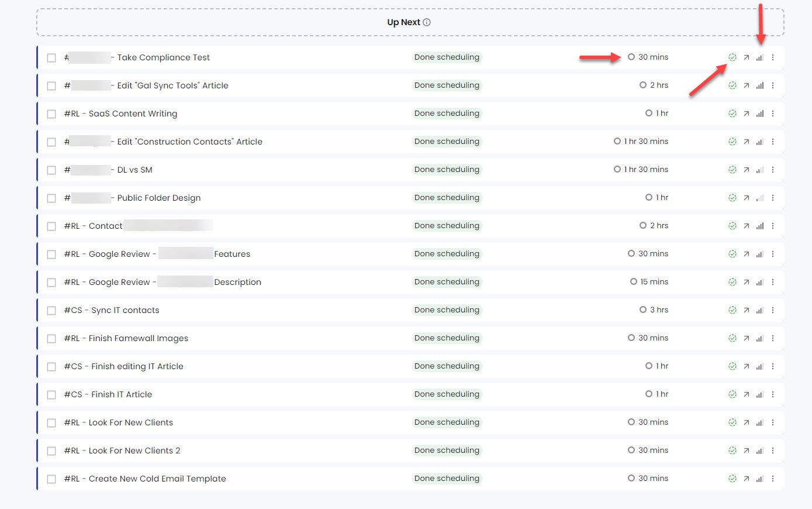812x509 pixels.
Task: Mark Create New Cold Email Template complete
Action: pos(51,479)
